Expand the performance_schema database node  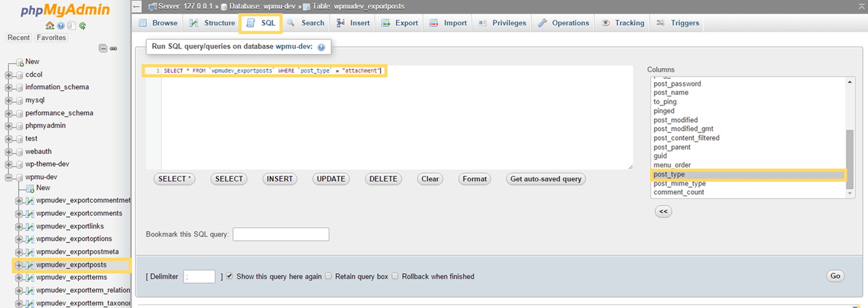(x=8, y=113)
